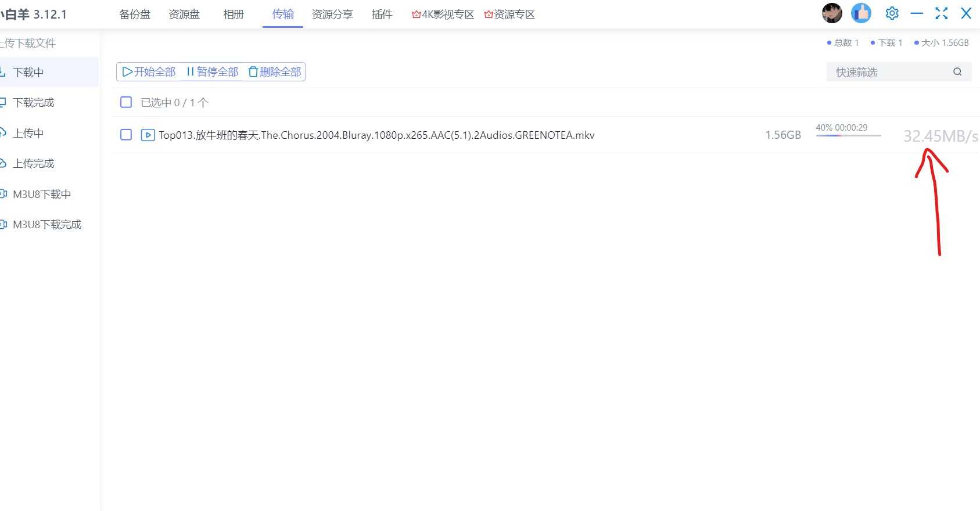Select 下载中 in the sidebar

pos(49,72)
